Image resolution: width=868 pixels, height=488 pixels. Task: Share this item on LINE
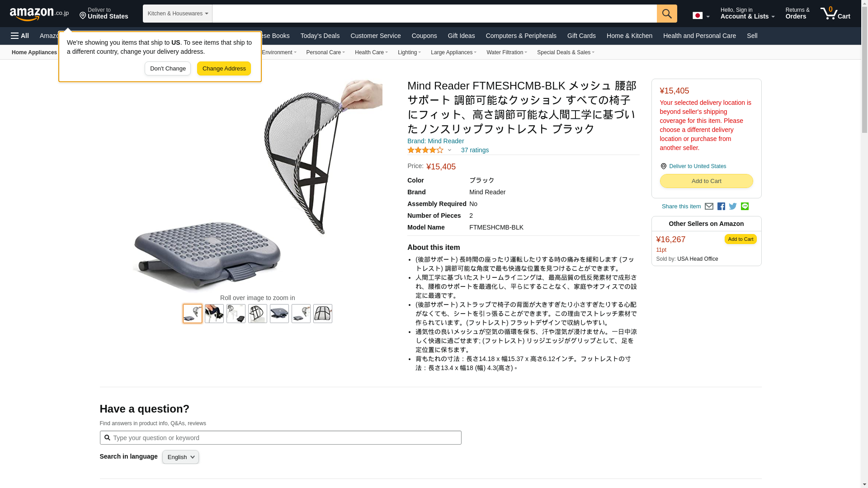point(745,206)
